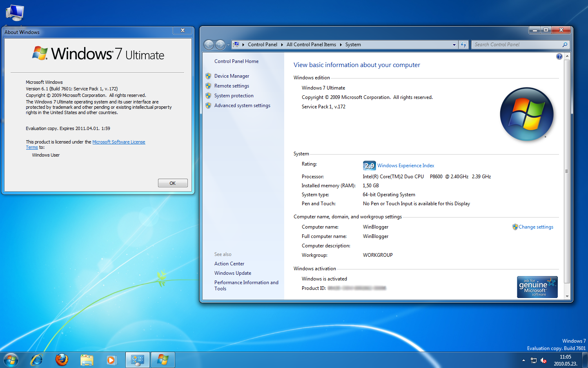Click Change settings link
588x368 pixels.
click(536, 227)
